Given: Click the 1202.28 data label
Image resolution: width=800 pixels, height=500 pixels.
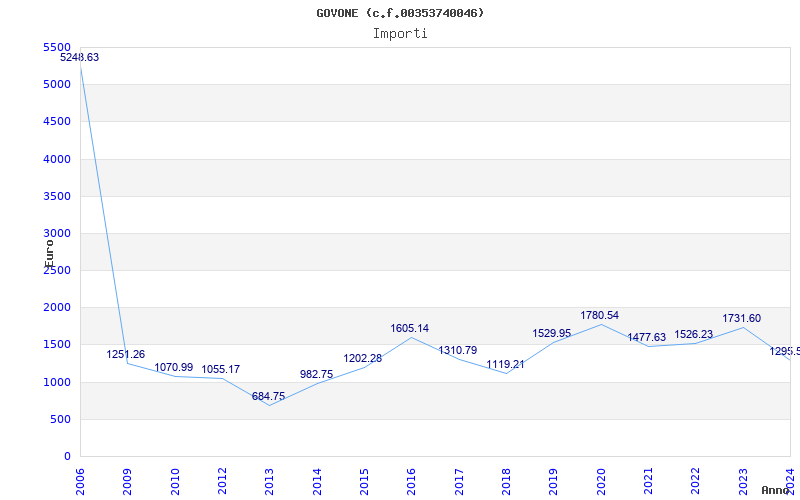Looking at the screenshot, I should pos(362,359).
